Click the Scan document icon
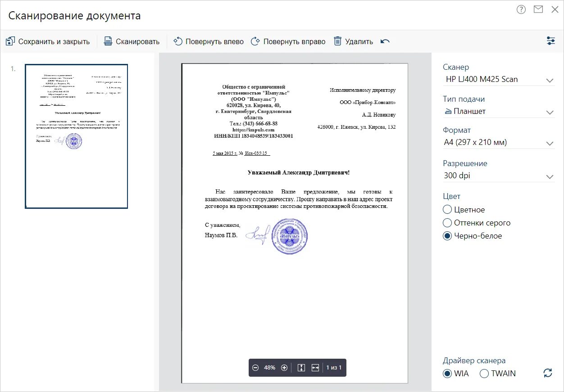 108,41
